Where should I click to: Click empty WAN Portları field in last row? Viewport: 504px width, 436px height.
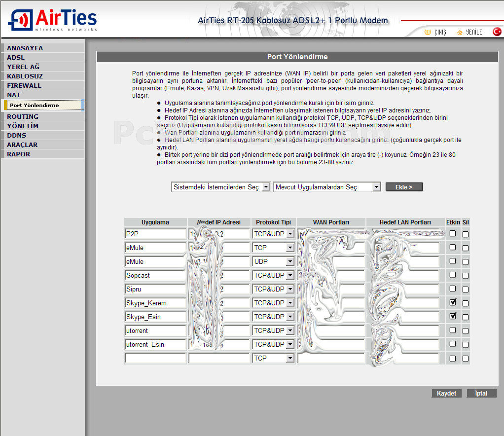pyautogui.click(x=331, y=358)
